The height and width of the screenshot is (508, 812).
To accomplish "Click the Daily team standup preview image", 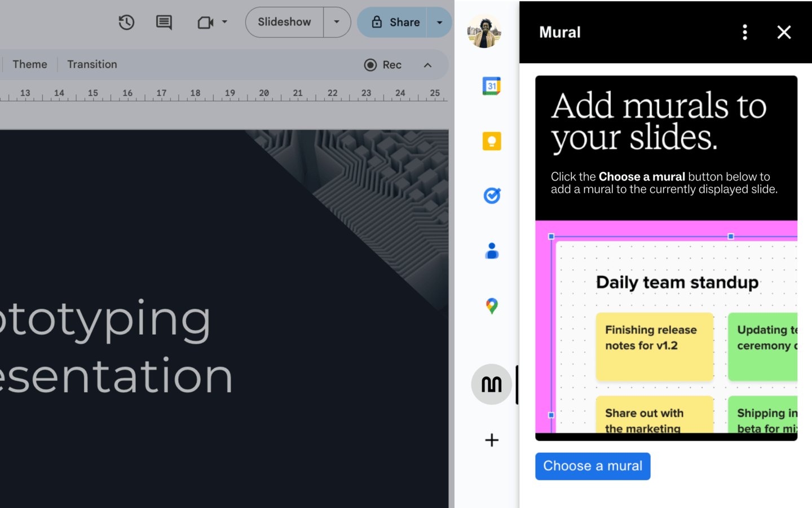I will [x=667, y=327].
